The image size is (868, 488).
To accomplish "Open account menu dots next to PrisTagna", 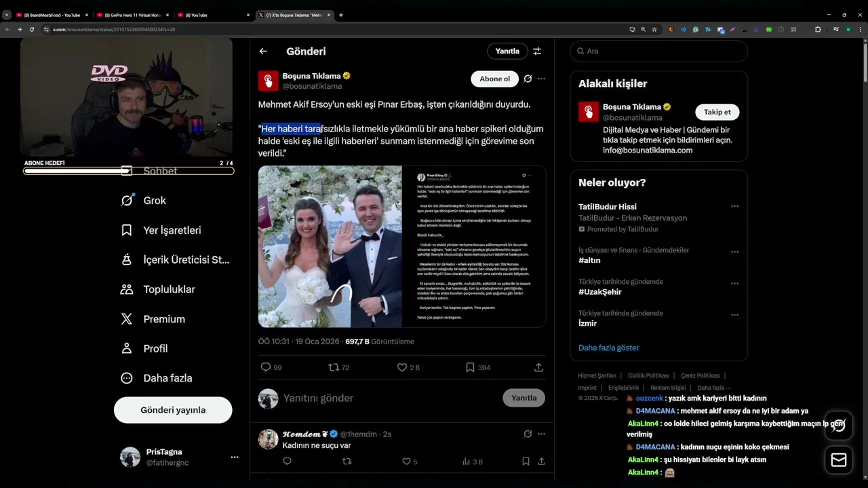I will [235, 457].
